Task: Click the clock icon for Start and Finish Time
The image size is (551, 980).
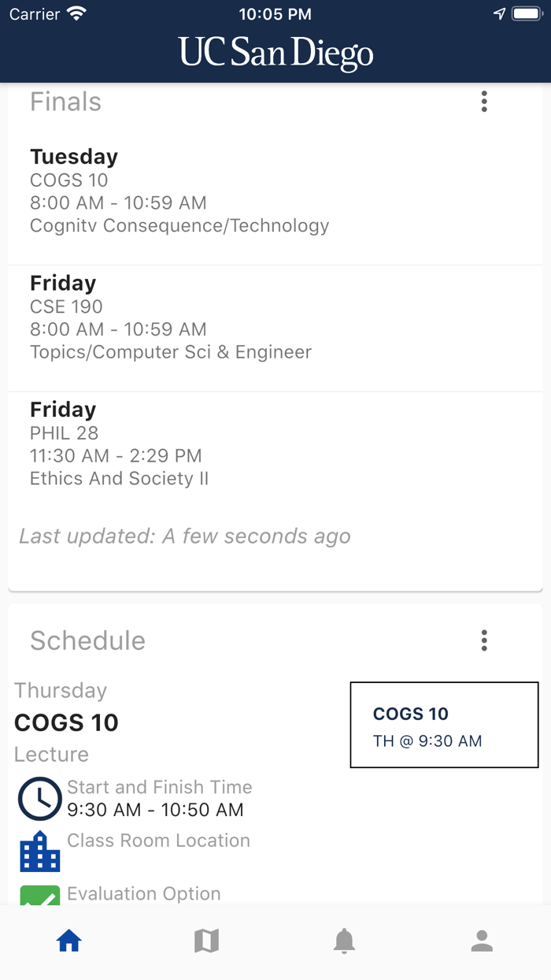Action: [39, 798]
